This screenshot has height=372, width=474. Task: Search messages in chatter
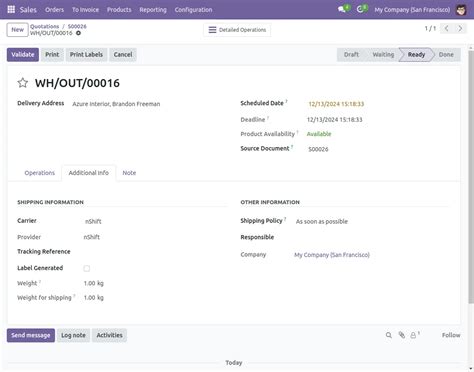click(x=389, y=335)
